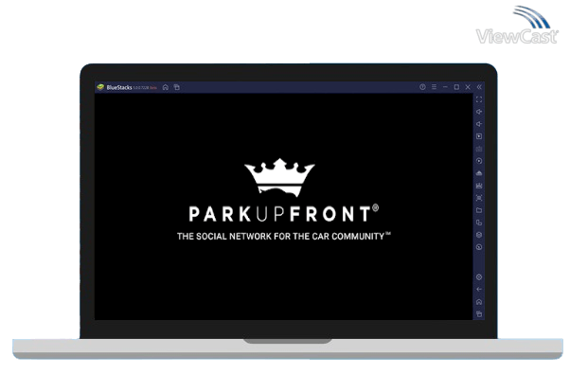Click the Install APK icon
This screenshot has height=392, width=570.
tap(479, 173)
